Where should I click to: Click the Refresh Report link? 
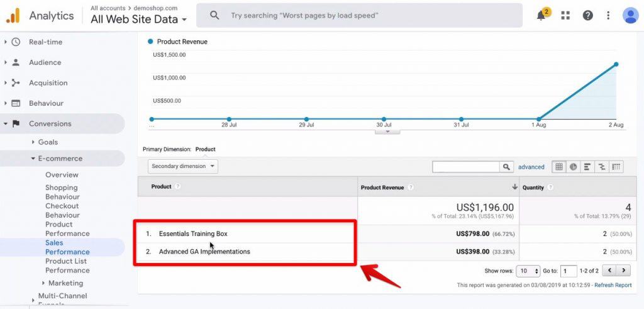(613, 285)
